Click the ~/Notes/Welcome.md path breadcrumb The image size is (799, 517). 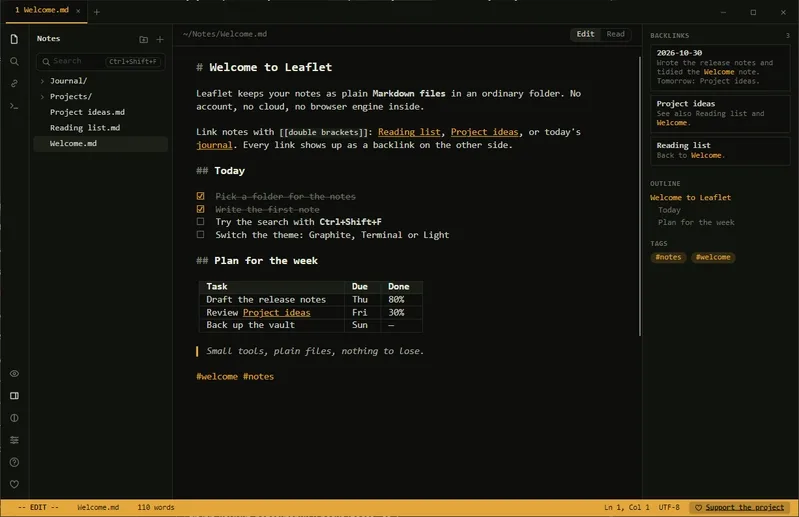225,34
